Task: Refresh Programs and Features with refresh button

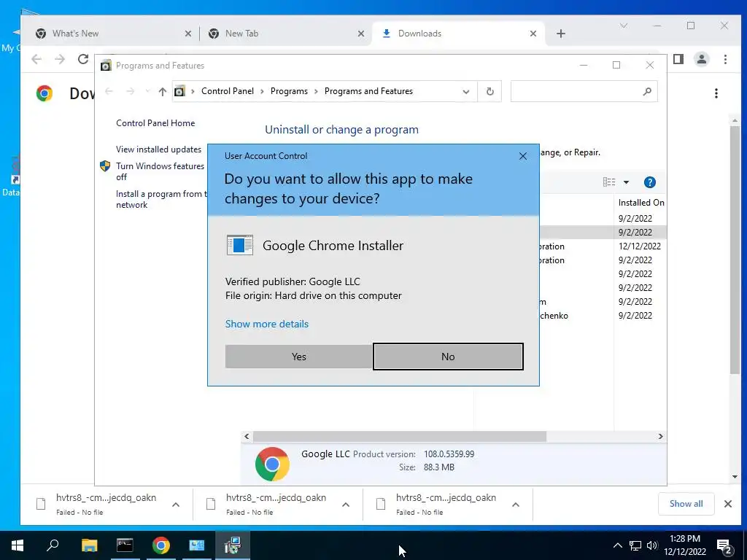Action: coord(489,91)
